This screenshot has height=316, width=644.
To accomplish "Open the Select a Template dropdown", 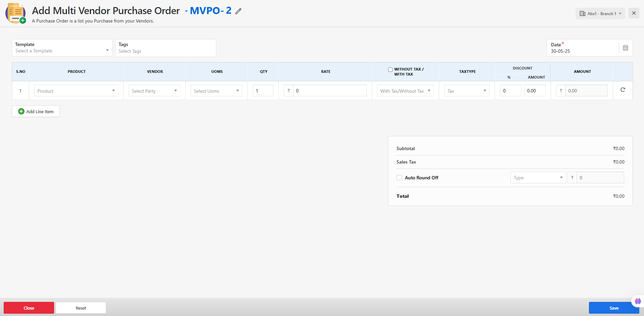I will pos(62,51).
